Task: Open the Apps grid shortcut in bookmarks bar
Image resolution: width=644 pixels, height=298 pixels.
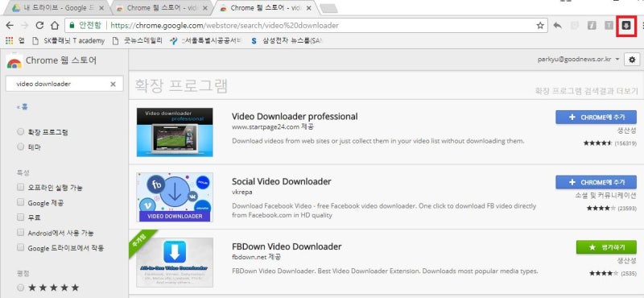Action: (10, 40)
